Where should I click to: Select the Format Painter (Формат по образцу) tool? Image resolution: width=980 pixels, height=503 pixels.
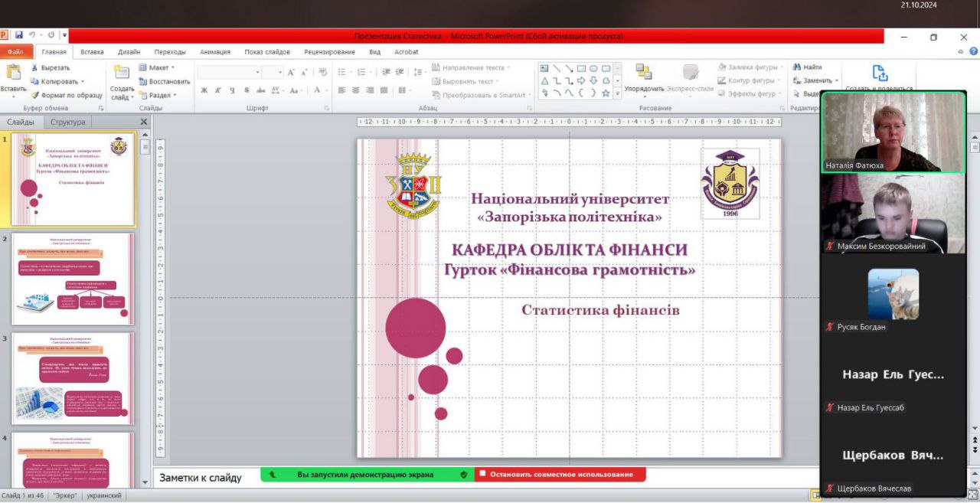35,95
